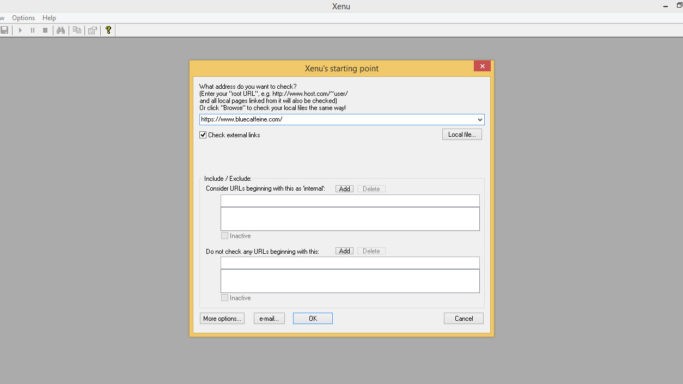The image size is (683, 384).
Task: Click Add next to internal URLs
Action: (344, 189)
